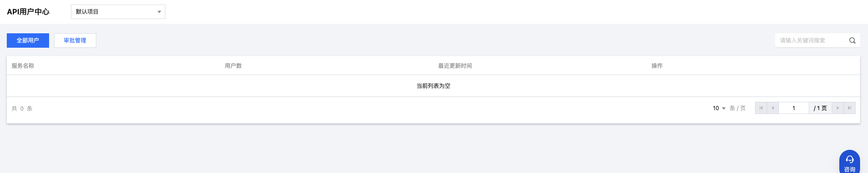Click the 服务名称 column header
Screen dimensions: 868x173
23,66
